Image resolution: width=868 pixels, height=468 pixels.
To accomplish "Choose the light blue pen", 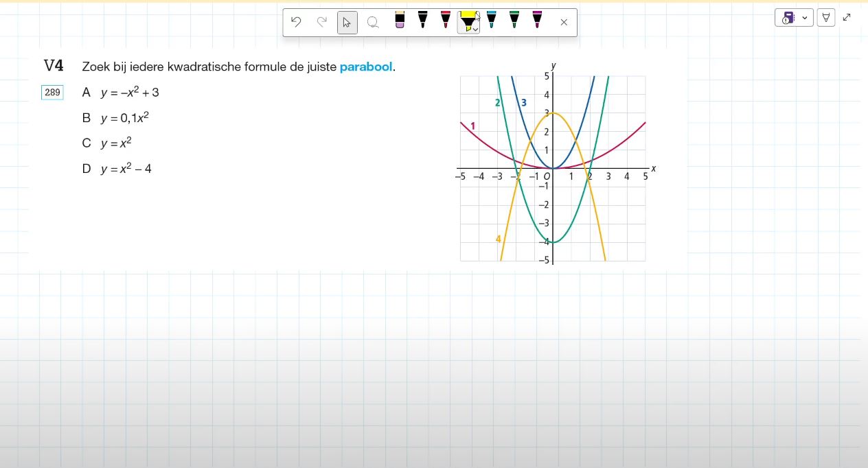I will (491, 20).
